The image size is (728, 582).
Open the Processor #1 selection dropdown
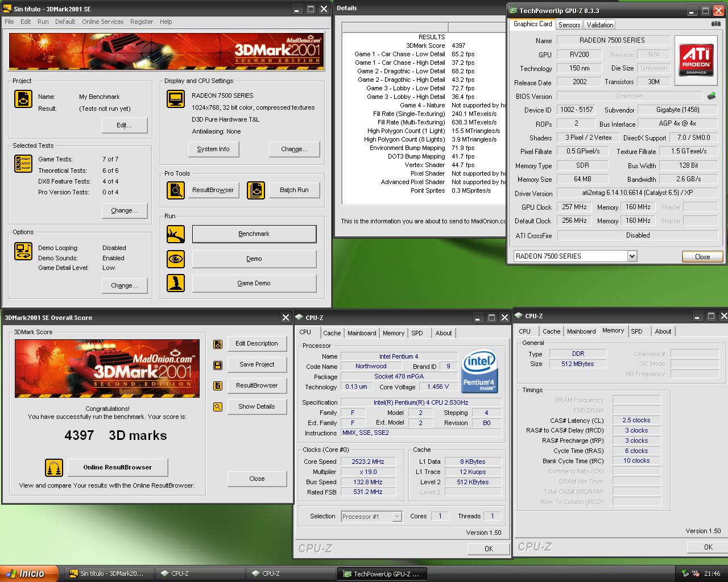tap(397, 517)
